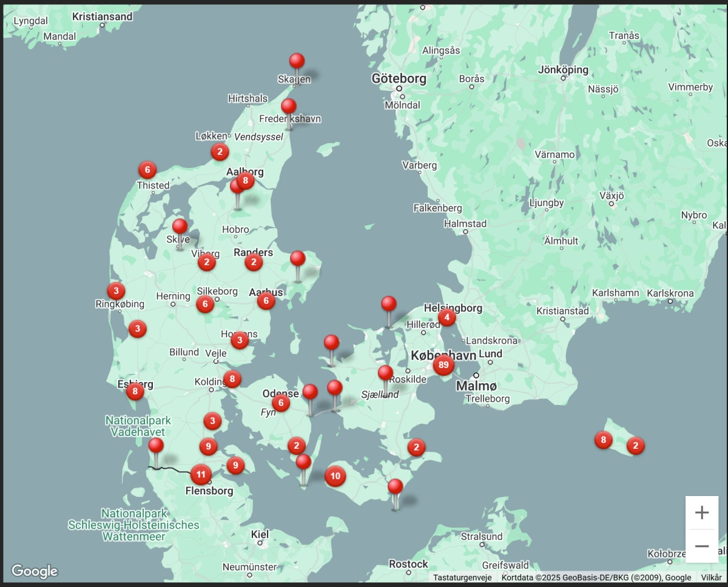
Task: Open the Google logo link
Action: (35, 571)
